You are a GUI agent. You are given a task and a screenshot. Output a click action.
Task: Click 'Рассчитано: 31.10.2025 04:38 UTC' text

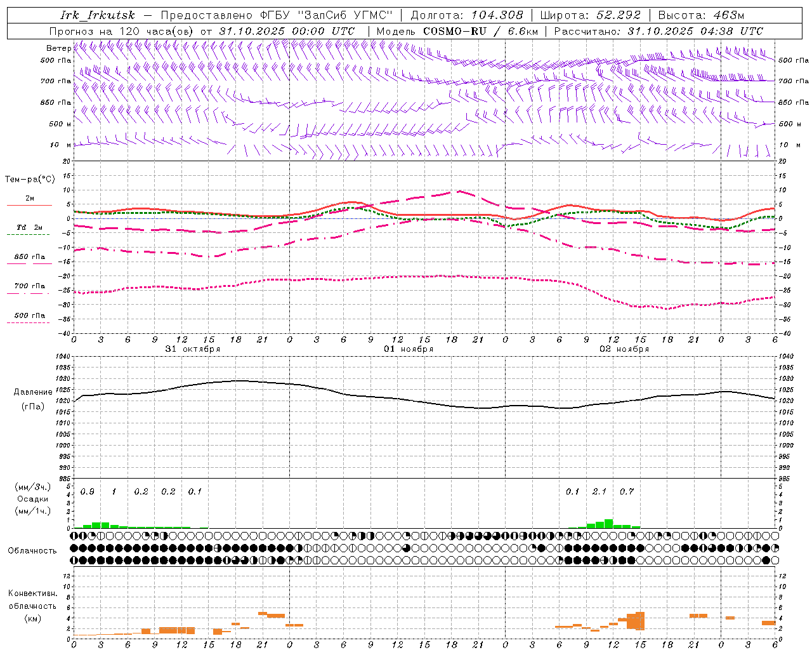coord(658,31)
